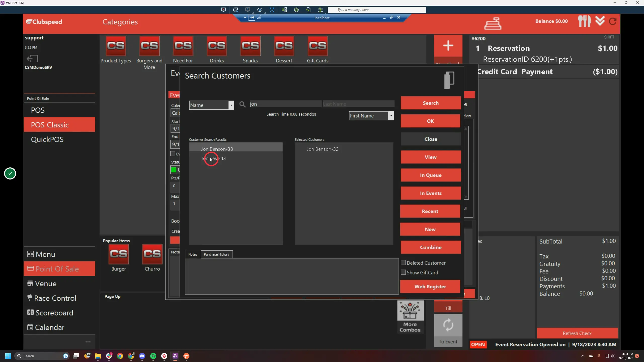Open the Product Types category
Screen dimensions: 644x362
click(x=116, y=50)
